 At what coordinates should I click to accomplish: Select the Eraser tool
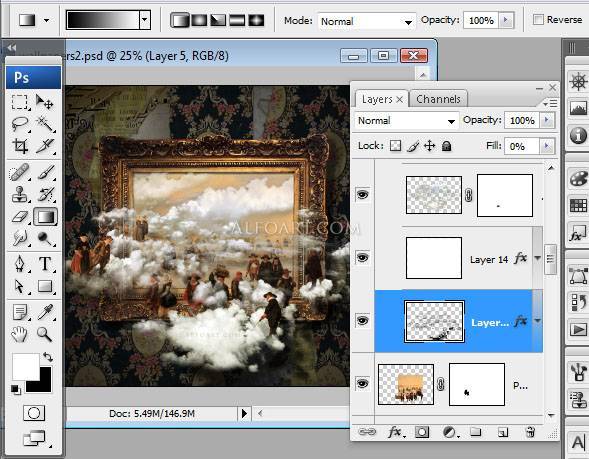click(20, 217)
